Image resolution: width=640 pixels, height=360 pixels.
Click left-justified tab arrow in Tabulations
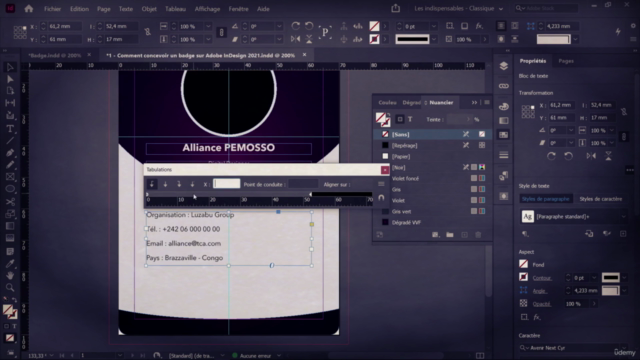tap(152, 184)
